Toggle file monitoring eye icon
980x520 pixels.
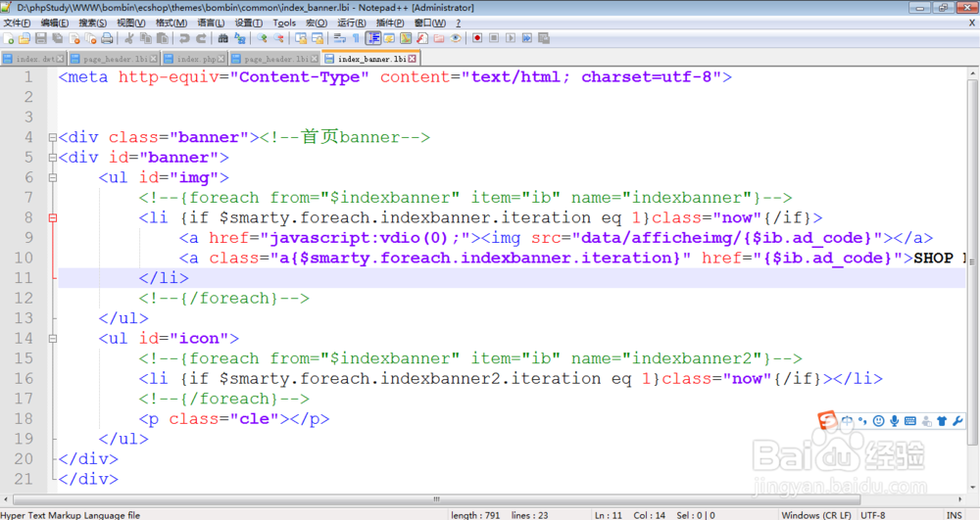click(456, 39)
